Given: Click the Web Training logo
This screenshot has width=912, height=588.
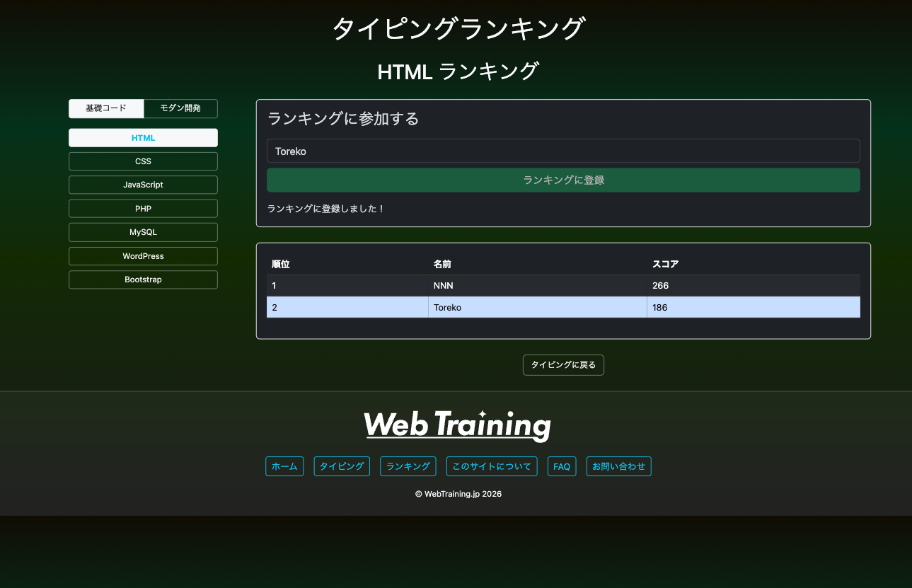Looking at the screenshot, I should tap(457, 425).
